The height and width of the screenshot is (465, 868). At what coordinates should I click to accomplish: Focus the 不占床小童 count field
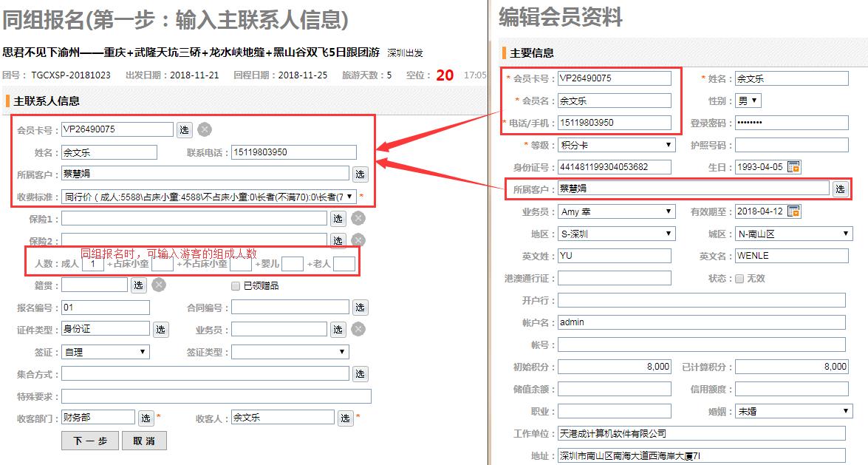click(240, 264)
